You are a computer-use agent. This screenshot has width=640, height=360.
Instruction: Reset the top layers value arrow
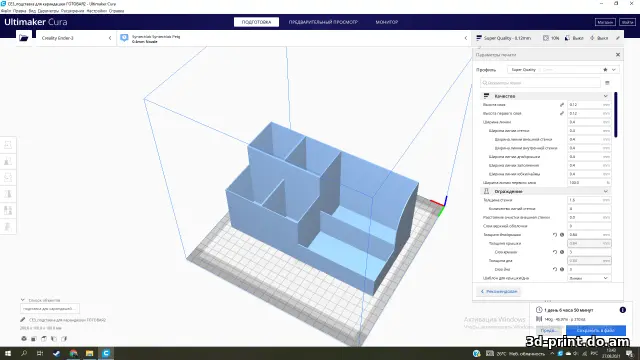coord(555,252)
